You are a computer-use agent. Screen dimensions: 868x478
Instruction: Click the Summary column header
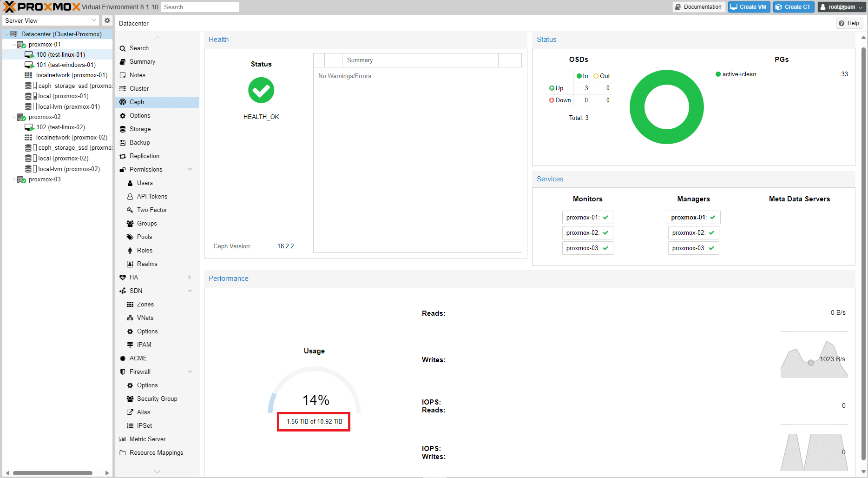click(420, 60)
